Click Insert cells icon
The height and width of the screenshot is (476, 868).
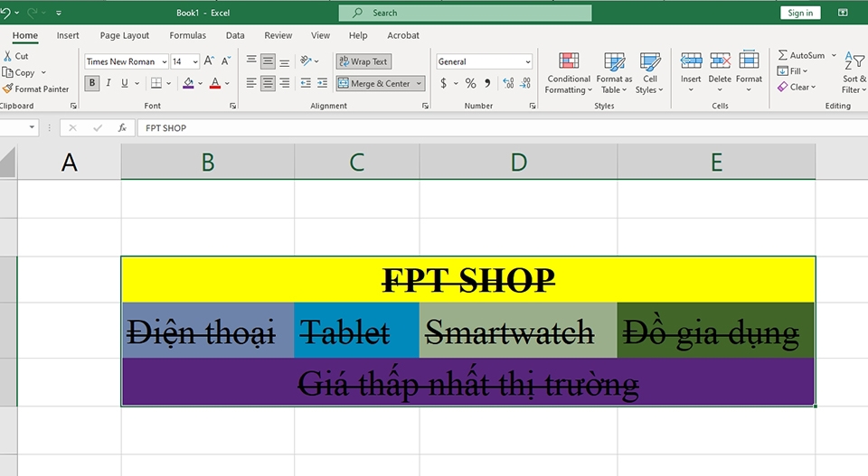point(691,61)
